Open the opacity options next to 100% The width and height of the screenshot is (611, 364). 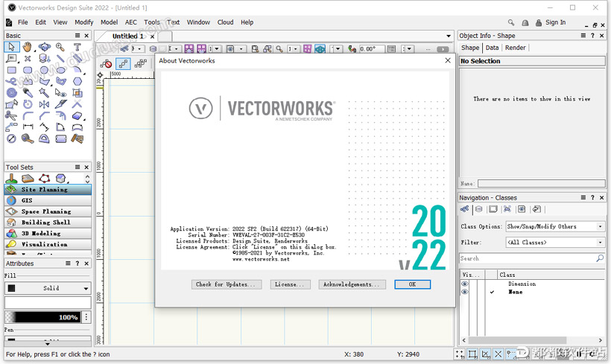coord(86,317)
